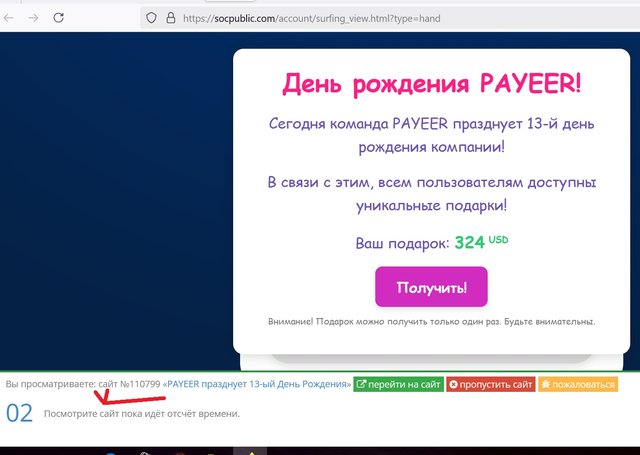
Task: Click the browser forward arrow
Action: (33, 18)
